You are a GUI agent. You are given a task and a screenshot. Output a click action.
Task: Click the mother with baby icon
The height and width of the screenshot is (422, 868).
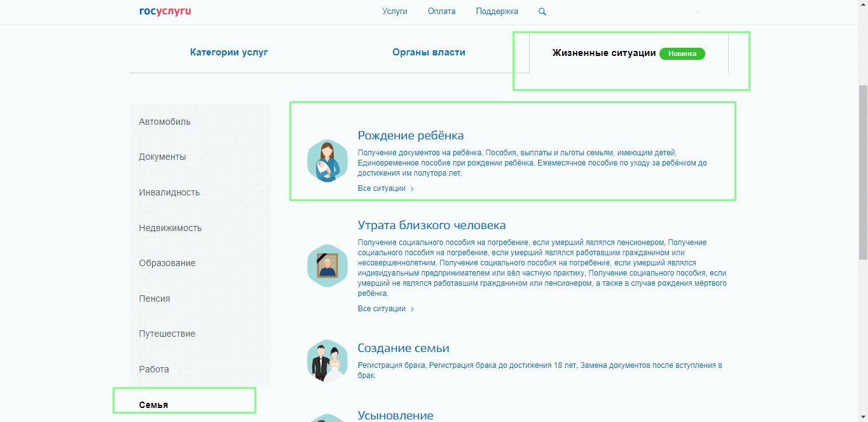point(327,162)
